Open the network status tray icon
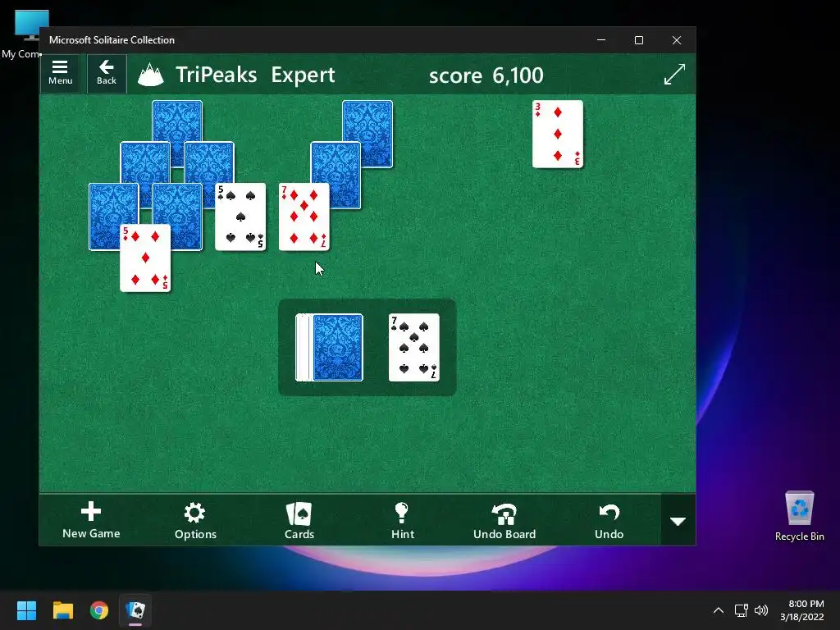Screen dimensions: 840x630 pos(742,610)
